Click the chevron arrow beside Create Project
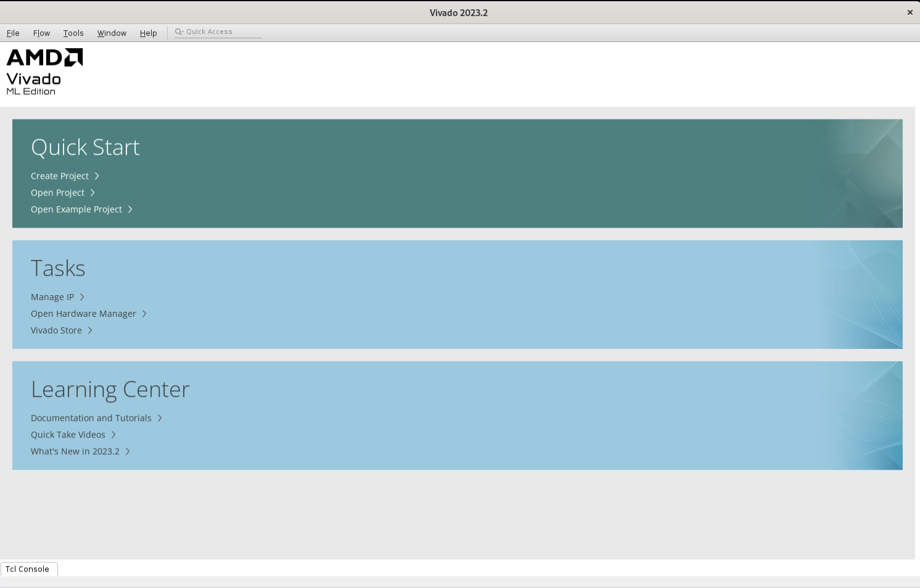The image size is (920, 588). [97, 176]
